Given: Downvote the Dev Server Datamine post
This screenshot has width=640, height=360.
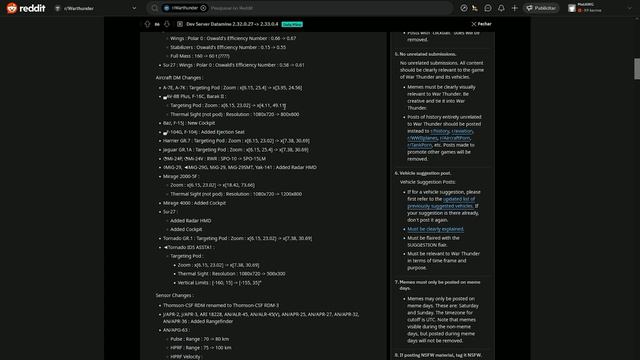Looking at the screenshot, I should (x=167, y=24).
